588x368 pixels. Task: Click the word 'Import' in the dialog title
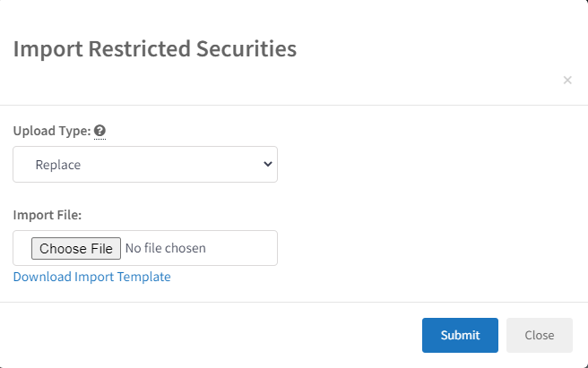click(x=48, y=49)
